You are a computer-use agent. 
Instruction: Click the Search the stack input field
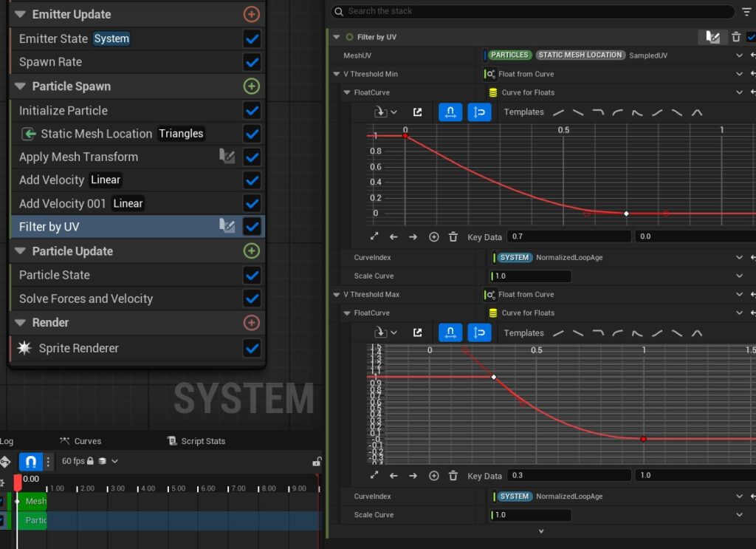532,11
